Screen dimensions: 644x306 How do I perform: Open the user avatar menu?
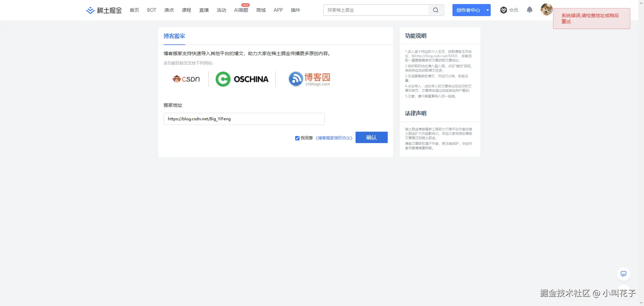tap(546, 9)
